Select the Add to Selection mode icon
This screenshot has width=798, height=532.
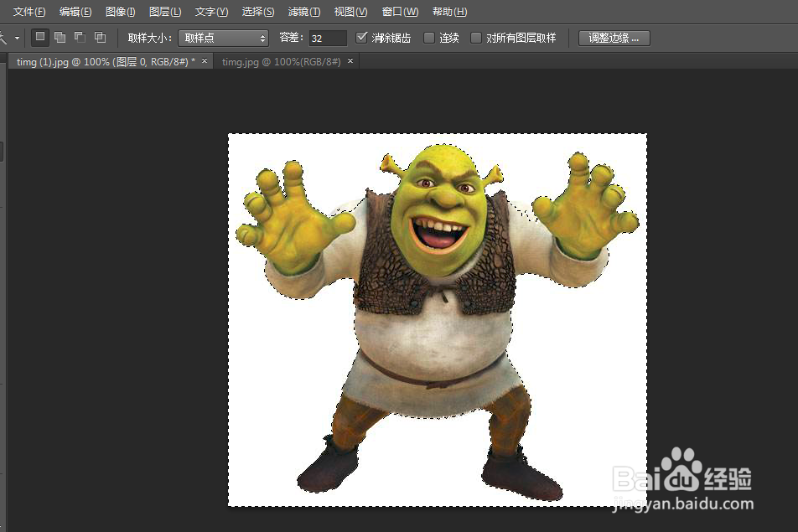click(x=60, y=37)
